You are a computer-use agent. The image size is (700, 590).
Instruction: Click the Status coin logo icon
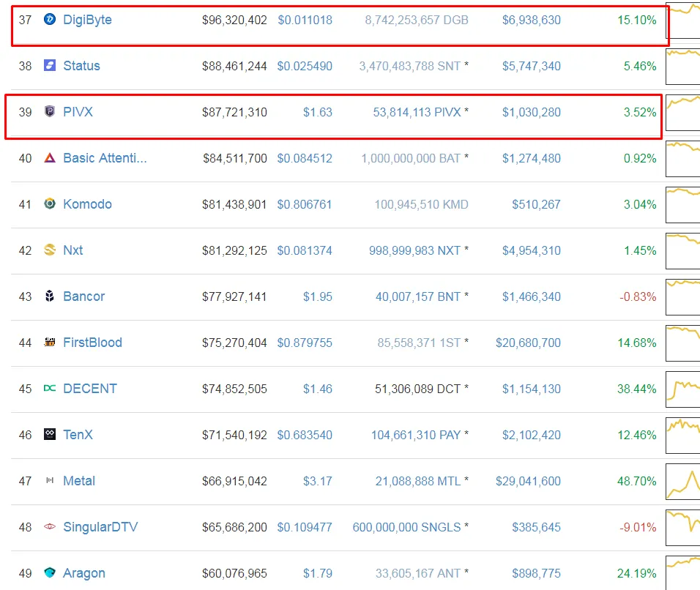50,66
